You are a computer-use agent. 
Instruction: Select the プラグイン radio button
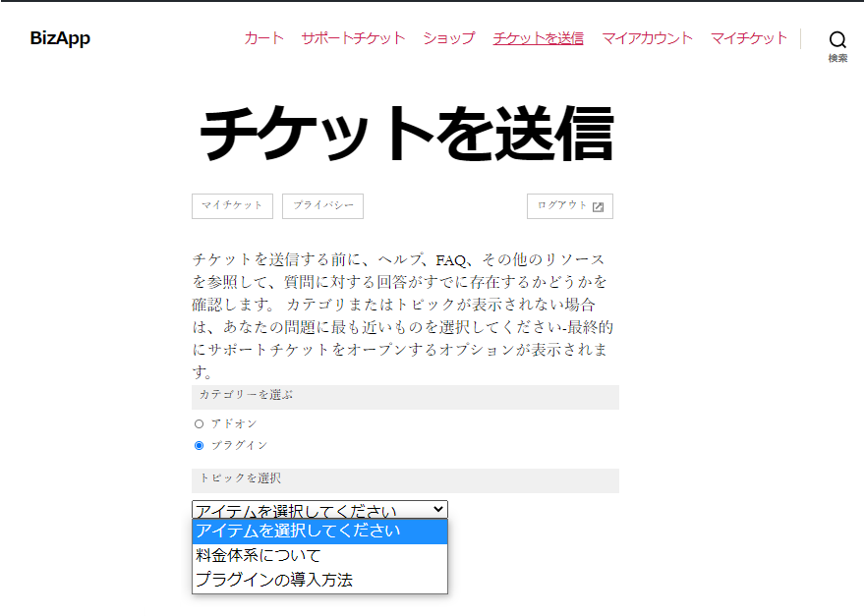200,445
